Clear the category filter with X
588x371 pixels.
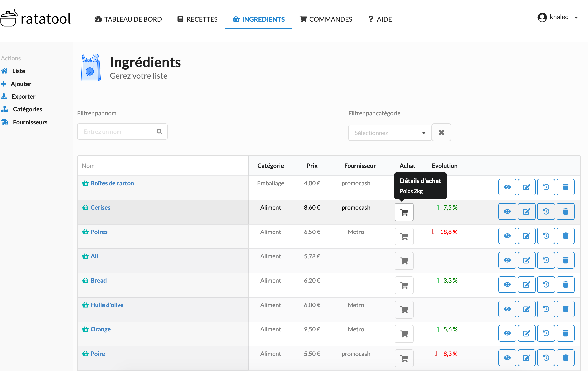pyautogui.click(x=441, y=133)
